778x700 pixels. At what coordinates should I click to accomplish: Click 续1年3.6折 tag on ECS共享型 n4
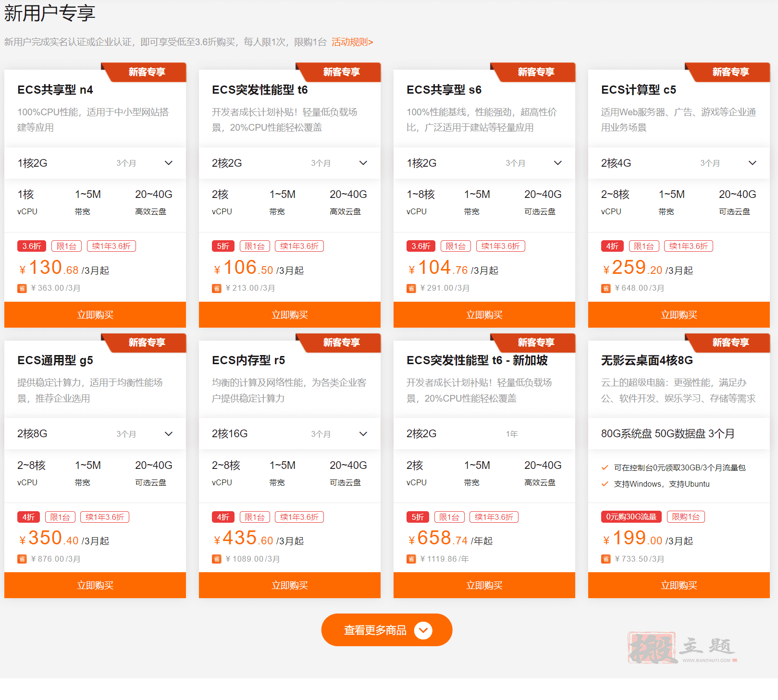[111, 246]
